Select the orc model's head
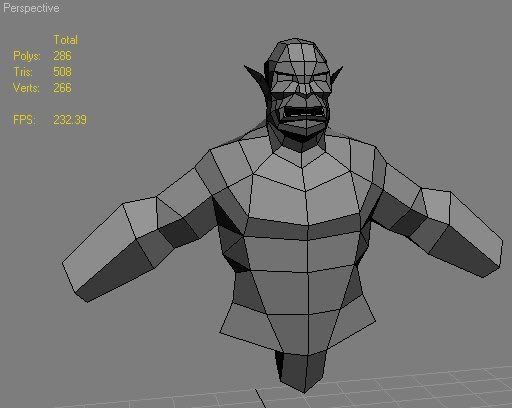This screenshot has height=408, width=512. tap(297, 90)
